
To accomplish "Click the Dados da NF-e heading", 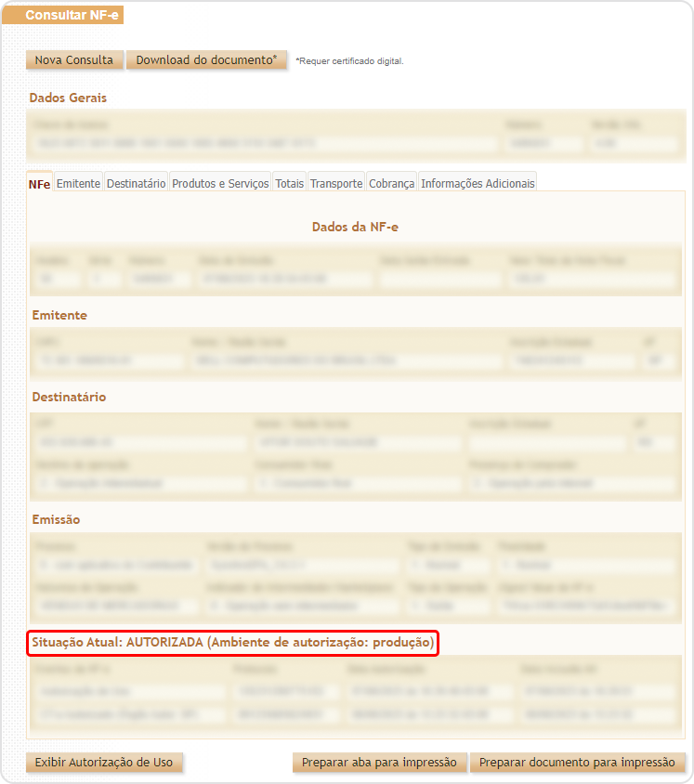I will click(355, 227).
